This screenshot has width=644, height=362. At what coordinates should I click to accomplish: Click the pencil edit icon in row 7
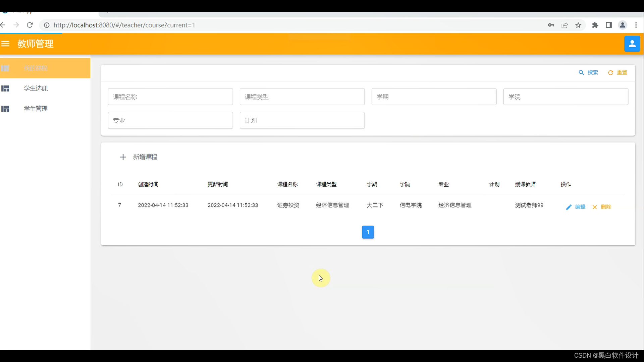click(x=569, y=207)
